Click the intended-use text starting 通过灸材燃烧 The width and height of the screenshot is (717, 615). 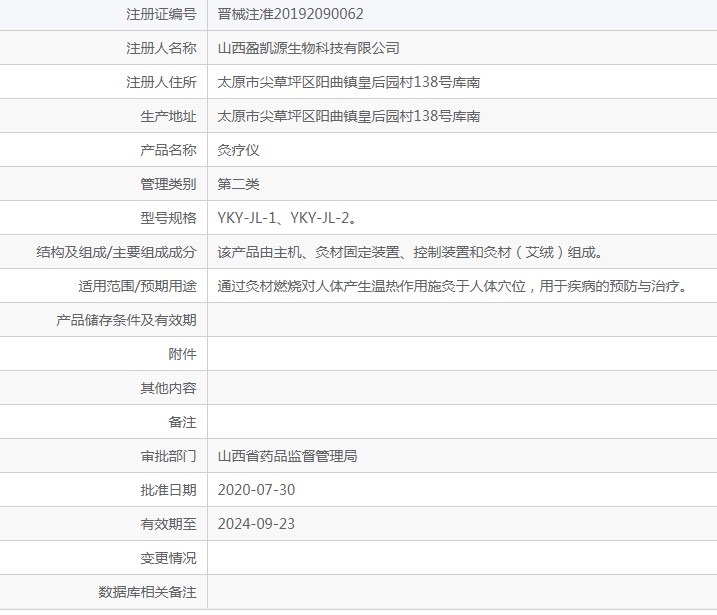tap(452, 286)
